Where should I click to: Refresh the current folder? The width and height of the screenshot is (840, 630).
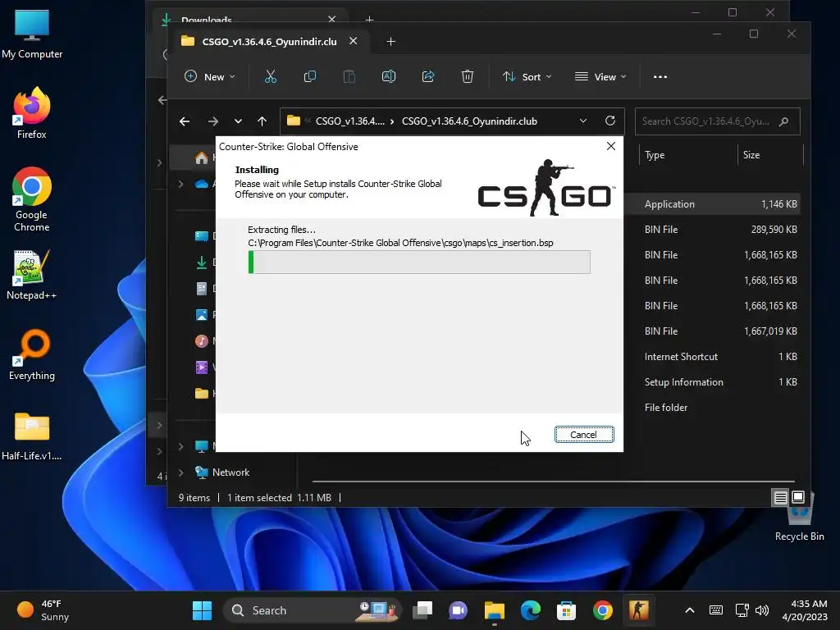click(609, 121)
